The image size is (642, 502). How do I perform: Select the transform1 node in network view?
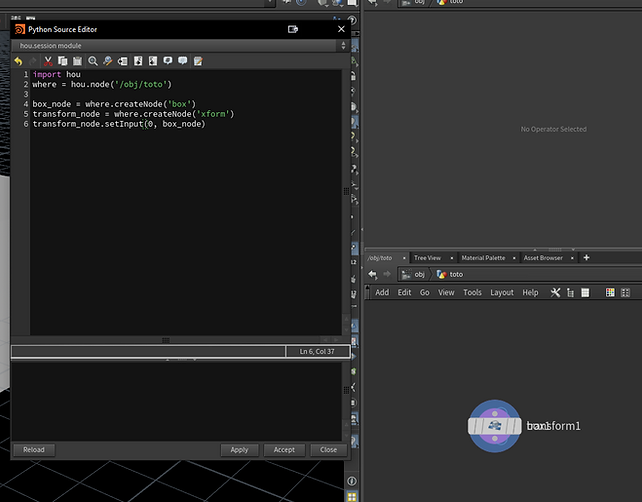pyautogui.click(x=495, y=426)
